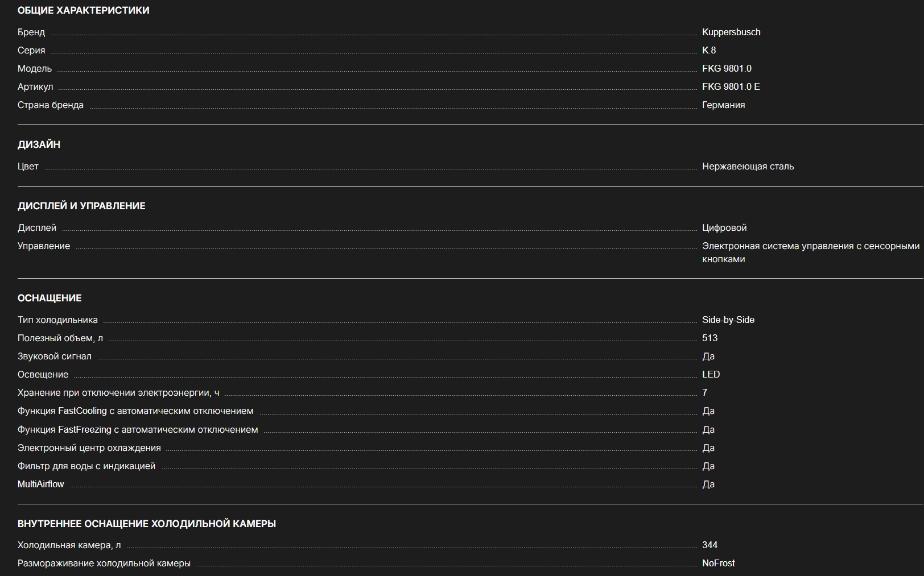Viewport: 924px width, 576px height.
Task: Click 'Да' in the MultiAirflow row
Action: (x=708, y=484)
